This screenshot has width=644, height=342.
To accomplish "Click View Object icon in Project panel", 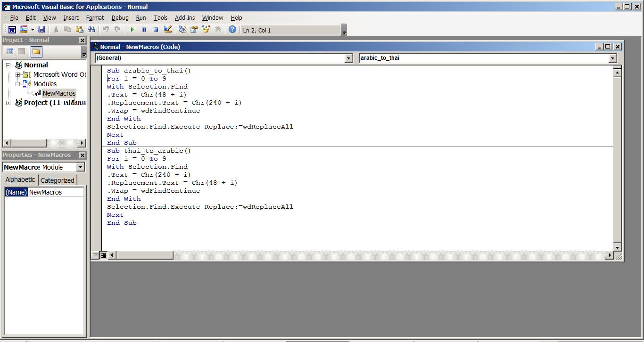I will click(x=21, y=51).
